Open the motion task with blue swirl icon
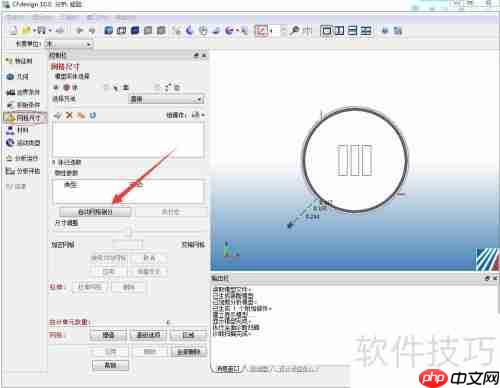The width and height of the screenshot is (500, 388). pos(23,143)
